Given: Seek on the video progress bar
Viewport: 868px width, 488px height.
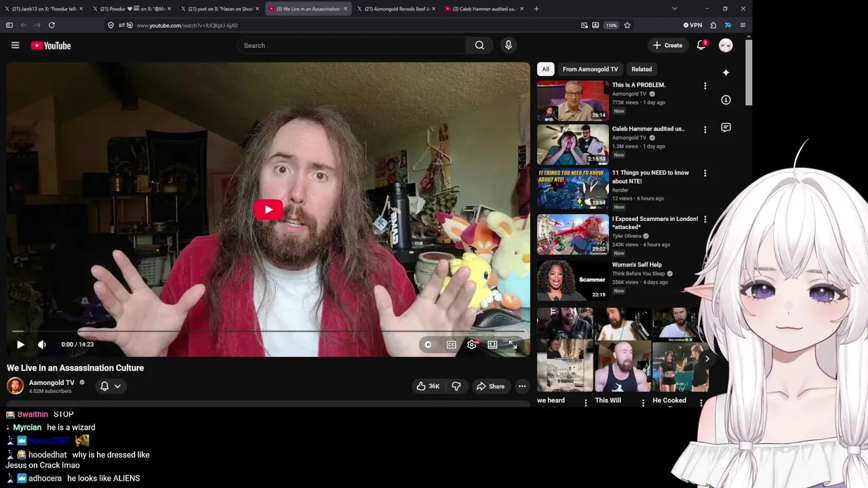Looking at the screenshot, I should point(269,331).
